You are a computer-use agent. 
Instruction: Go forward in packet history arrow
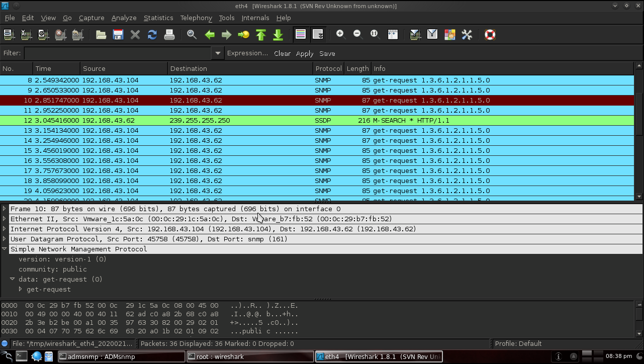click(x=227, y=35)
